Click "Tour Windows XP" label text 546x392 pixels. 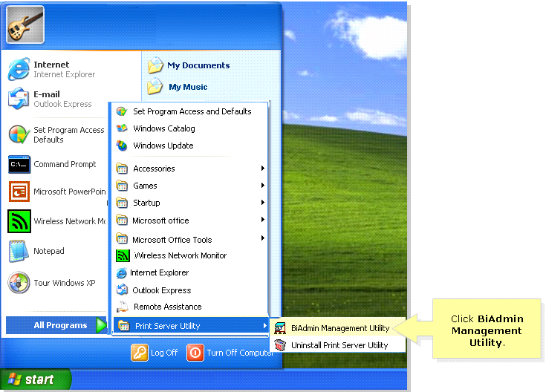pos(65,283)
